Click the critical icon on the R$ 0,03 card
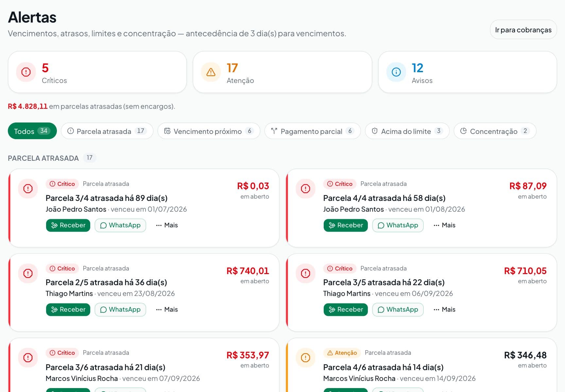This screenshot has width=565, height=392. pos(28,188)
